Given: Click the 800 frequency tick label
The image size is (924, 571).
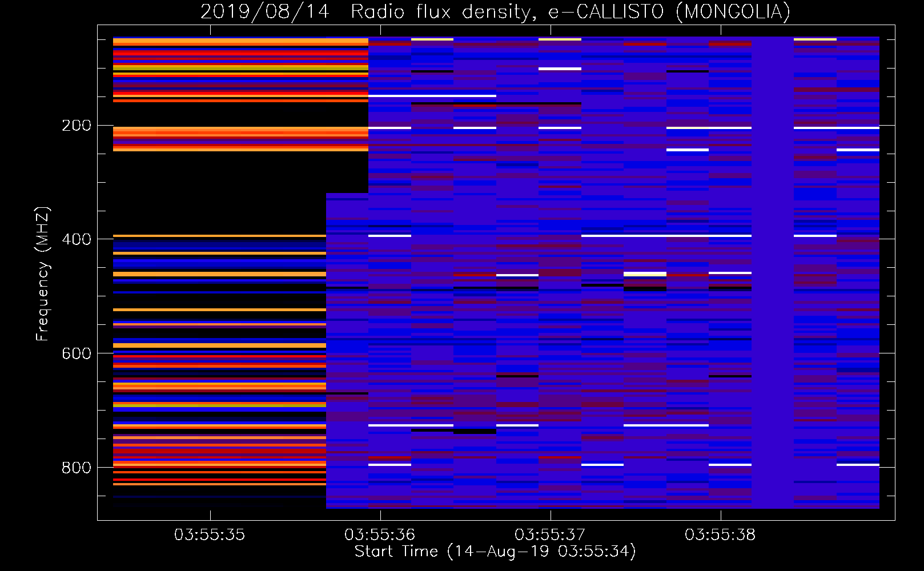Looking at the screenshot, I should pos(77,468).
